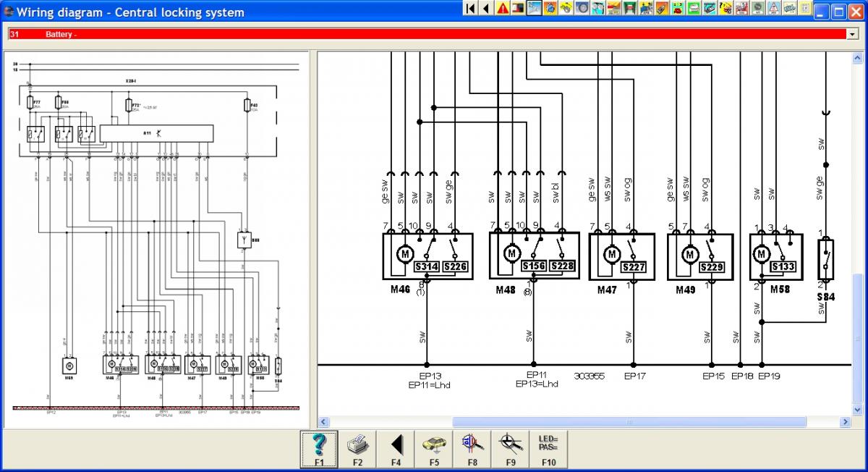Viewport: 868px width, 472px height.
Task: Open F8 component search magnifier
Action: click(x=472, y=449)
